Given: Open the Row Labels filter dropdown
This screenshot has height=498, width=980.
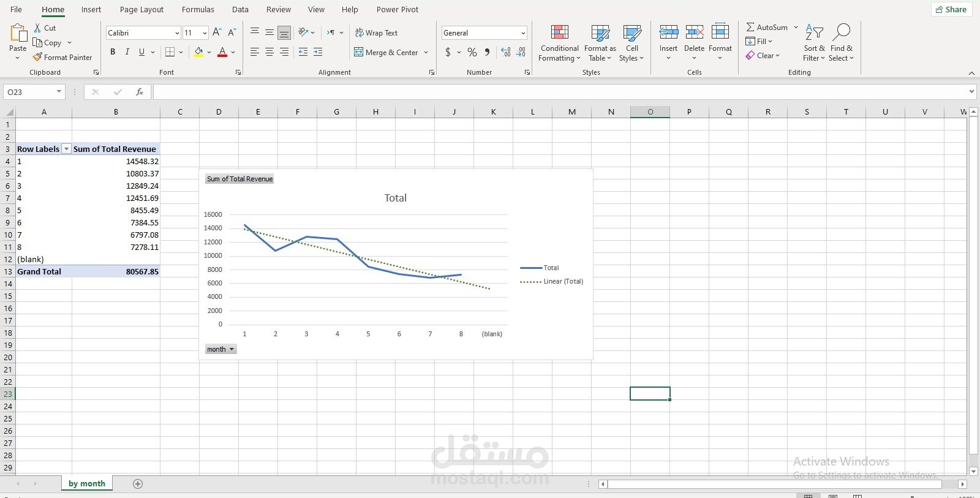Looking at the screenshot, I should (x=67, y=149).
